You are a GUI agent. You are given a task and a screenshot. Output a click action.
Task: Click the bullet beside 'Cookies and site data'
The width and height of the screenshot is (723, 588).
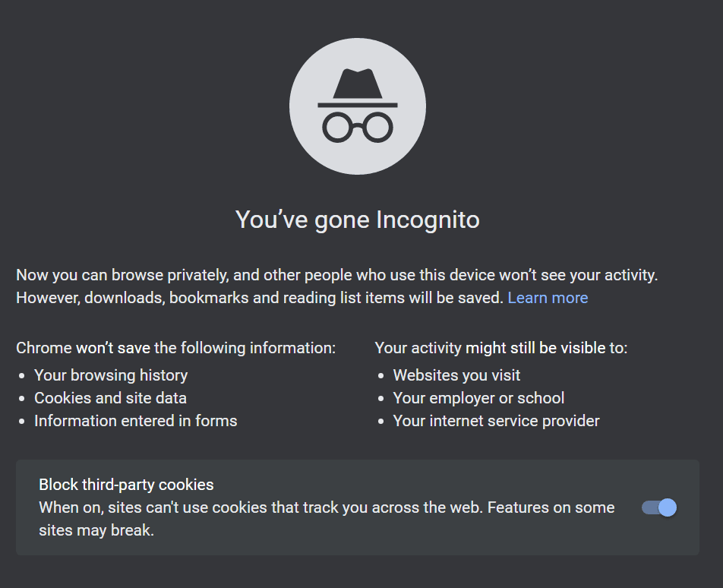point(22,398)
